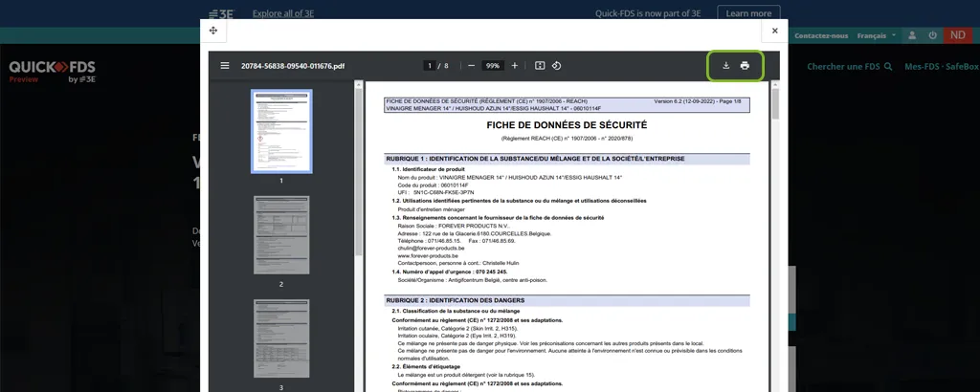Click the Version 6.2 page header text
This screenshot has height=392, width=980.
click(698, 101)
